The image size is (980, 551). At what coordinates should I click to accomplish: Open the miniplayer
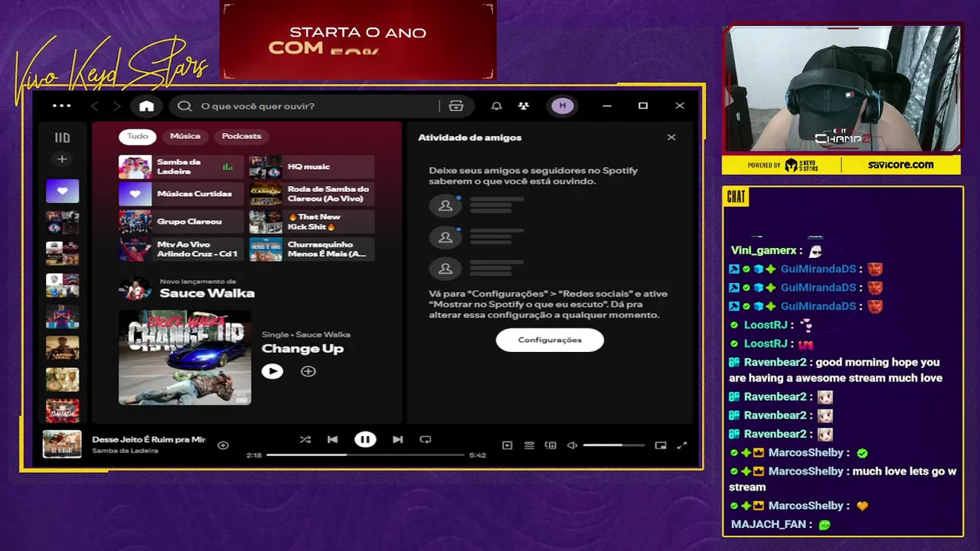(x=661, y=445)
